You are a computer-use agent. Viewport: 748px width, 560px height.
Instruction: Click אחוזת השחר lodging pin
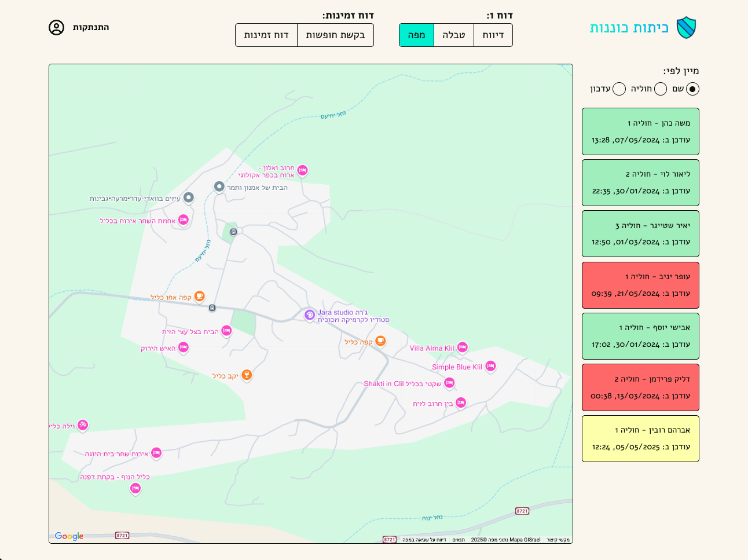tap(183, 220)
